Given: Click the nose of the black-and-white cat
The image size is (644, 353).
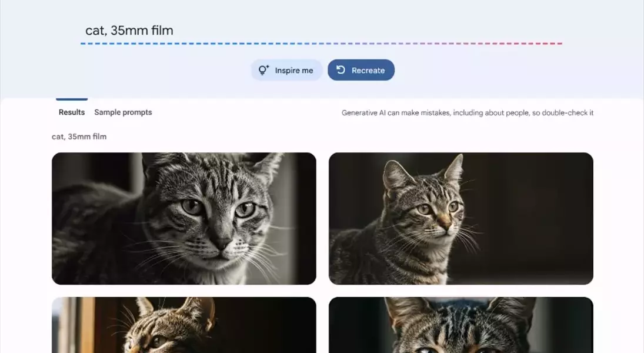Looking at the screenshot, I should [x=222, y=241].
